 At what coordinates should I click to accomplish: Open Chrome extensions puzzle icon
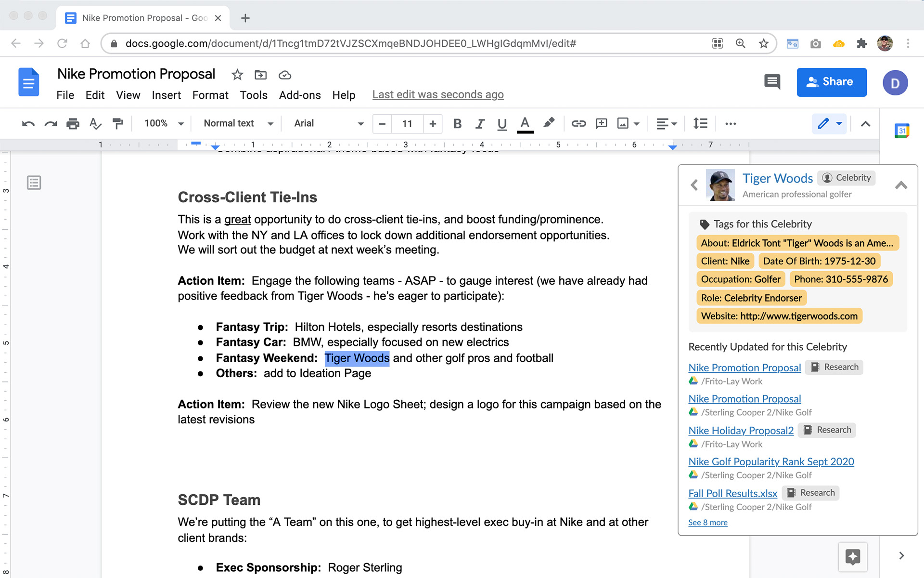(861, 43)
